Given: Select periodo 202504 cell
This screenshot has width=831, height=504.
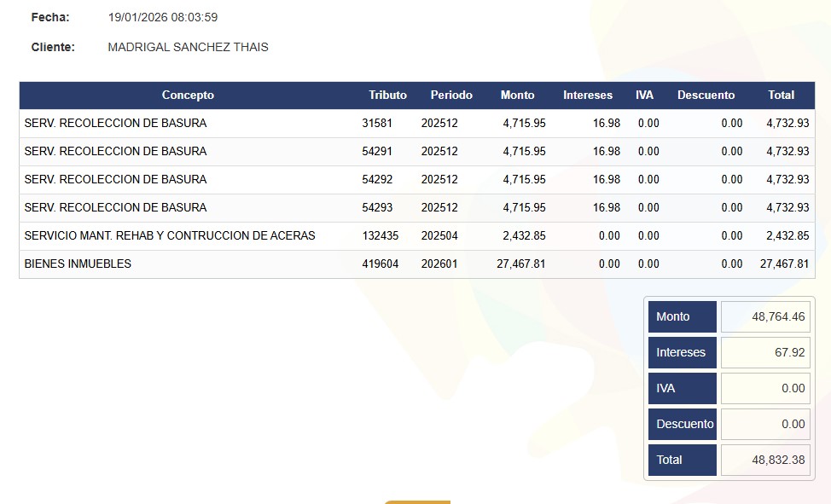Looking at the screenshot, I should (439, 236).
